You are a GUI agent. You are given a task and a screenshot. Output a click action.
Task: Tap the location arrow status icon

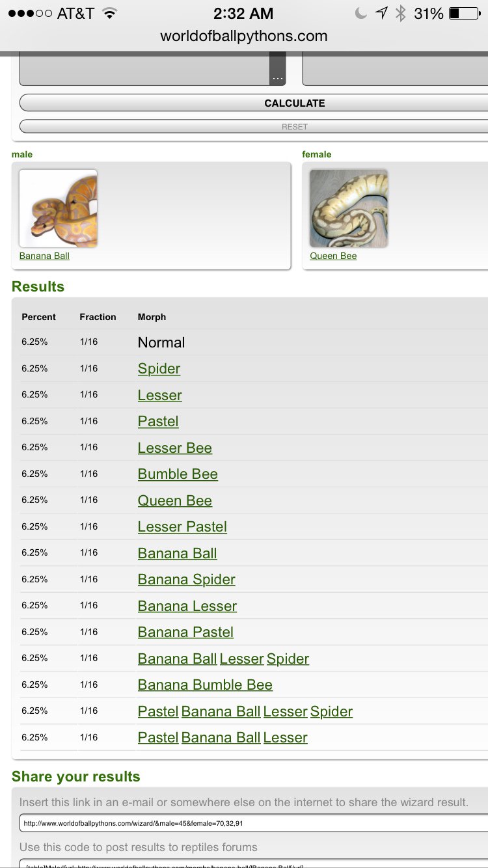381,13
